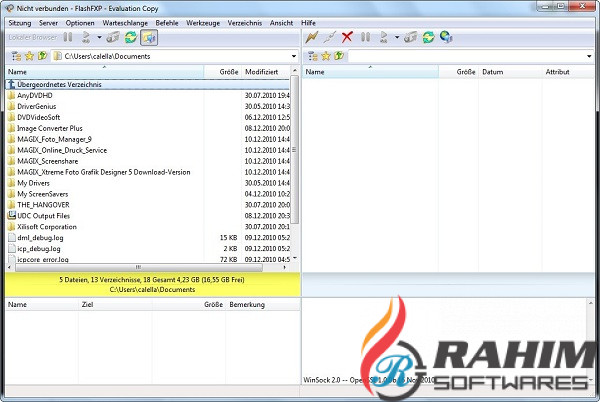Open right pane favorites star
600x402 pixels.
(x=326, y=56)
